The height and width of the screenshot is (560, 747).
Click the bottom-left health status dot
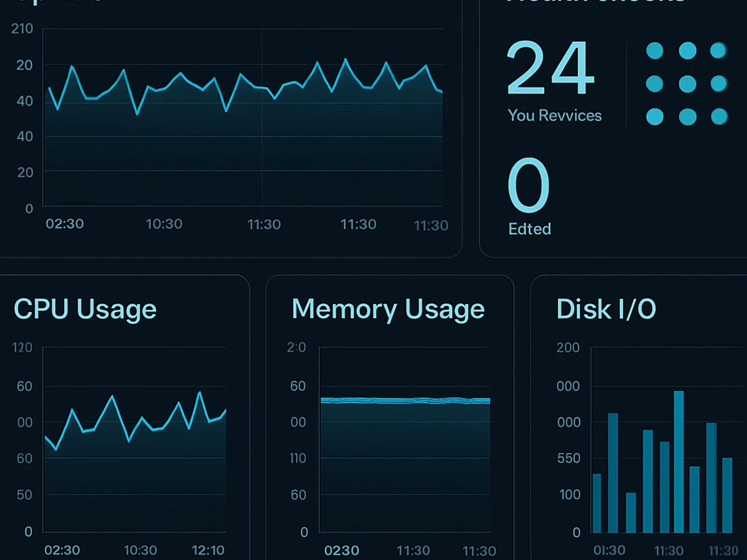(655, 117)
